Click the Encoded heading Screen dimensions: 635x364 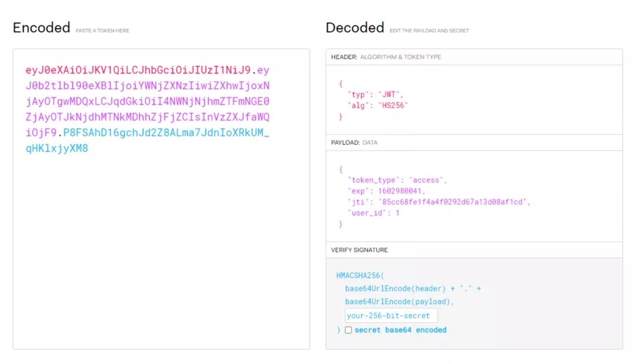click(41, 28)
